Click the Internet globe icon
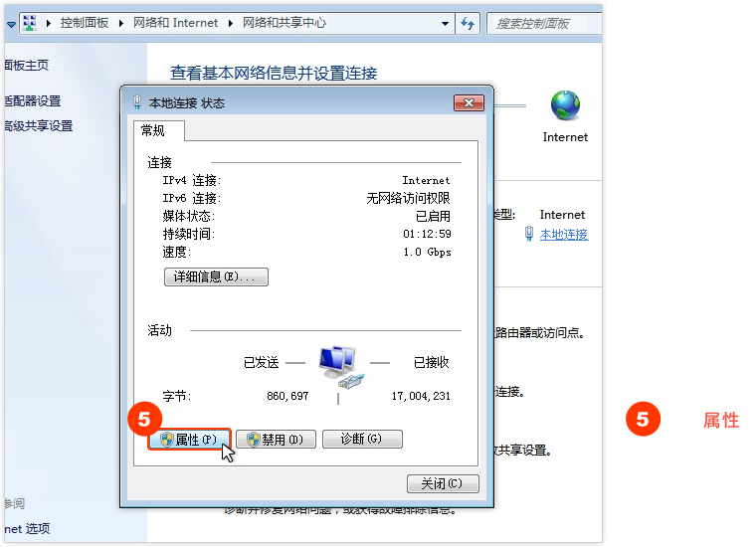The width and height of the screenshot is (756, 547). coord(565,105)
